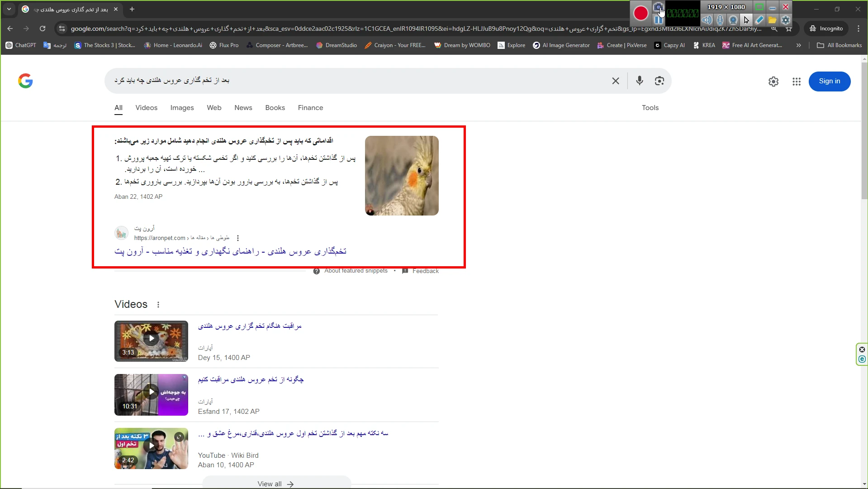Switch to the News search tab

coord(243,108)
